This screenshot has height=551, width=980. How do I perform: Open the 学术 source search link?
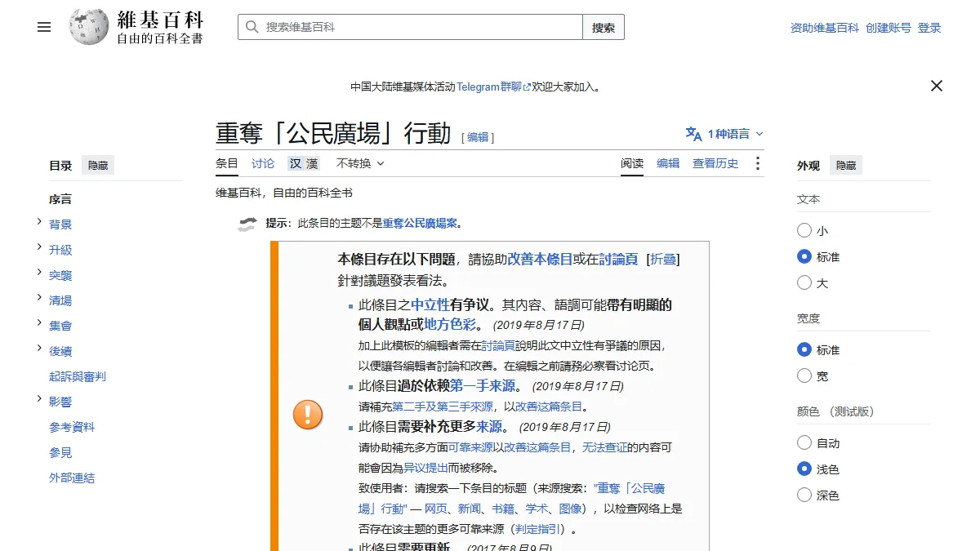tap(536, 509)
